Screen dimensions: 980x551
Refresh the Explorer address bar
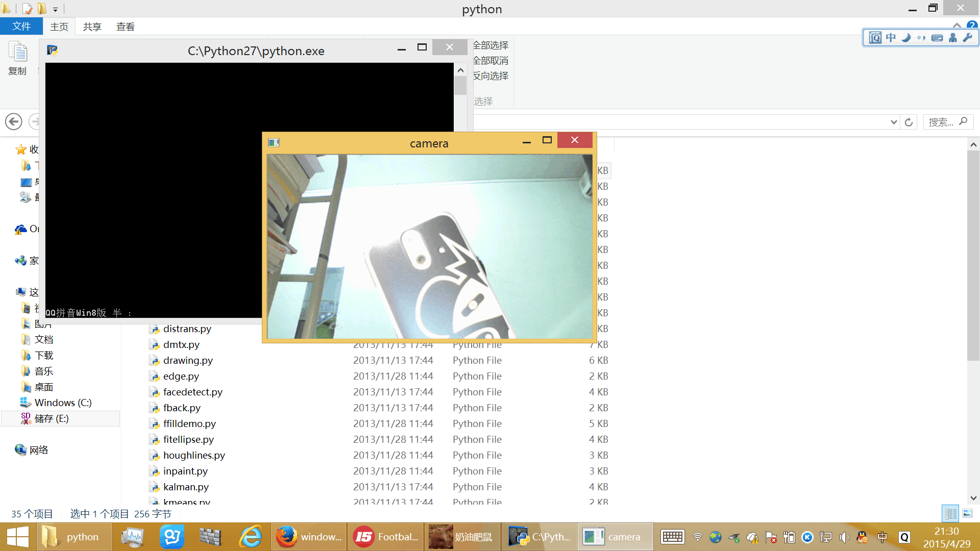pyautogui.click(x=909, y=122)
